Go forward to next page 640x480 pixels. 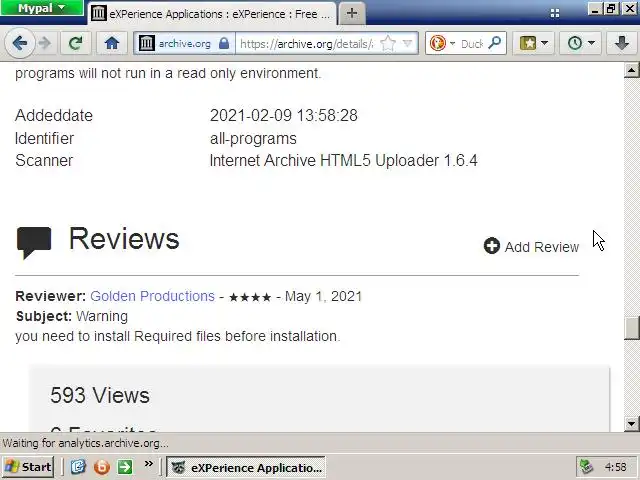click(44, 43)
